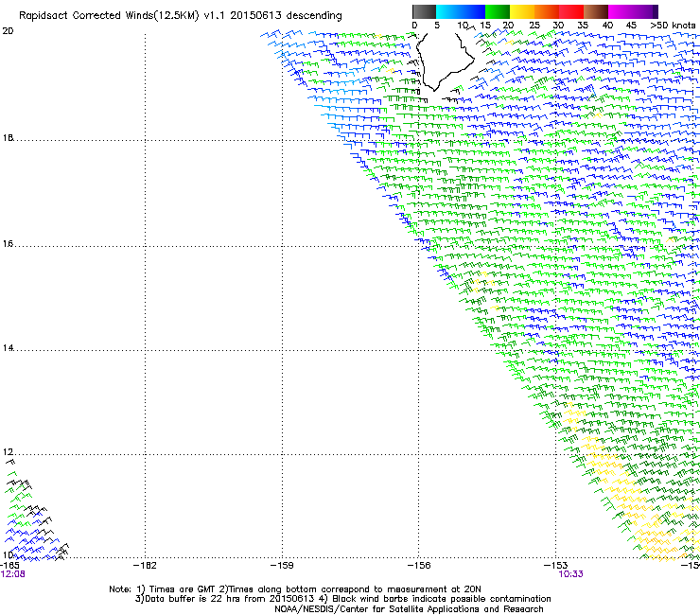Click the '35' legend scale label

tap(583, 26)
